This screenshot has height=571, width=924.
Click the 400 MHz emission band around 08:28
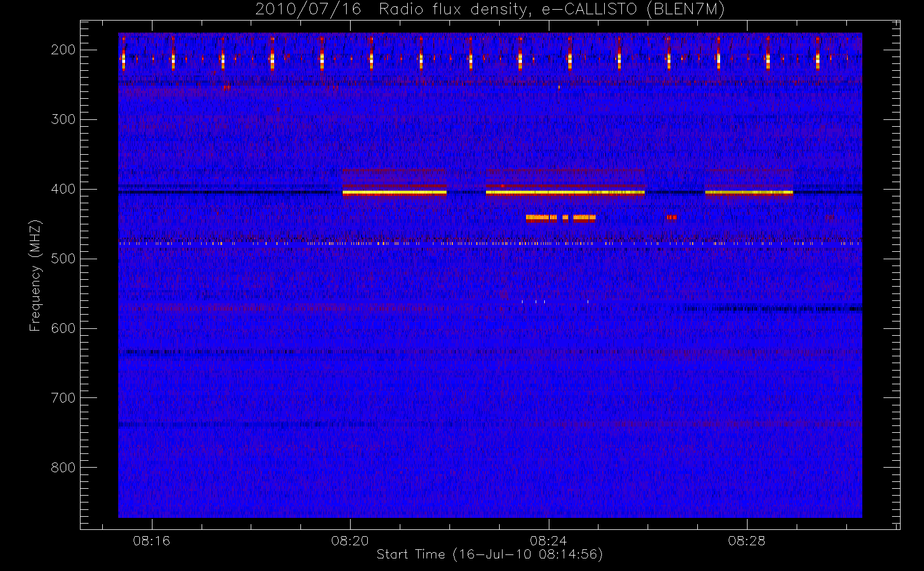(749, 192)
